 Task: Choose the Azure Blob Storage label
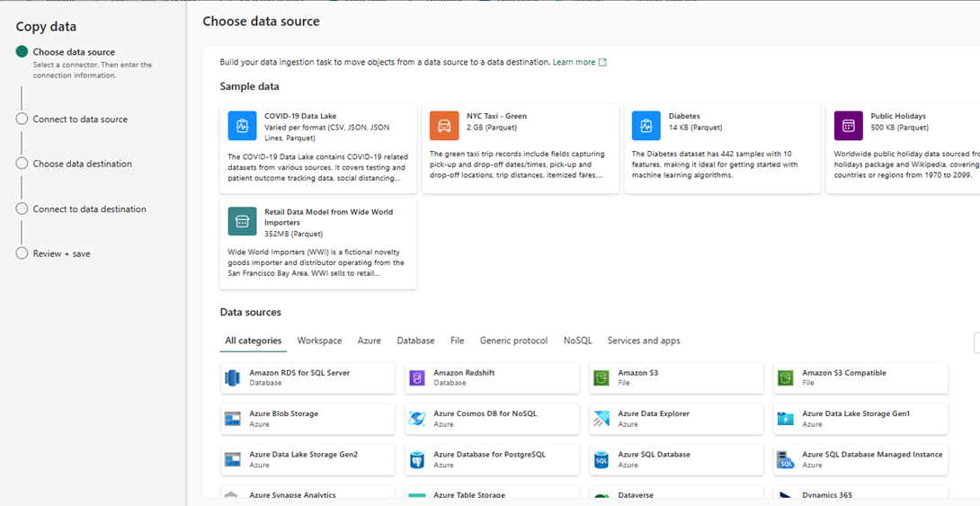(284, 413)
